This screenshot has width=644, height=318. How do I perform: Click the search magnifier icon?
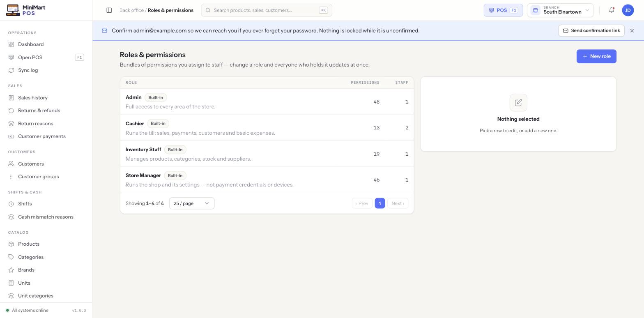208,10
